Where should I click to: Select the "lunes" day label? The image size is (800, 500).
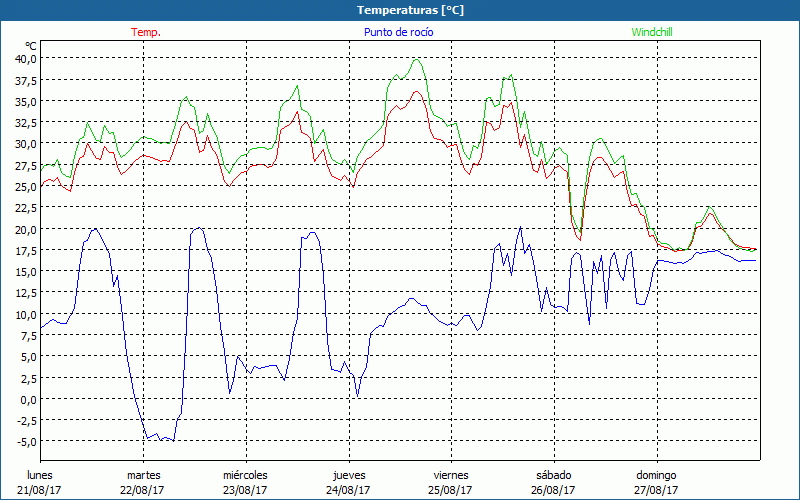(x=40, y=475)
